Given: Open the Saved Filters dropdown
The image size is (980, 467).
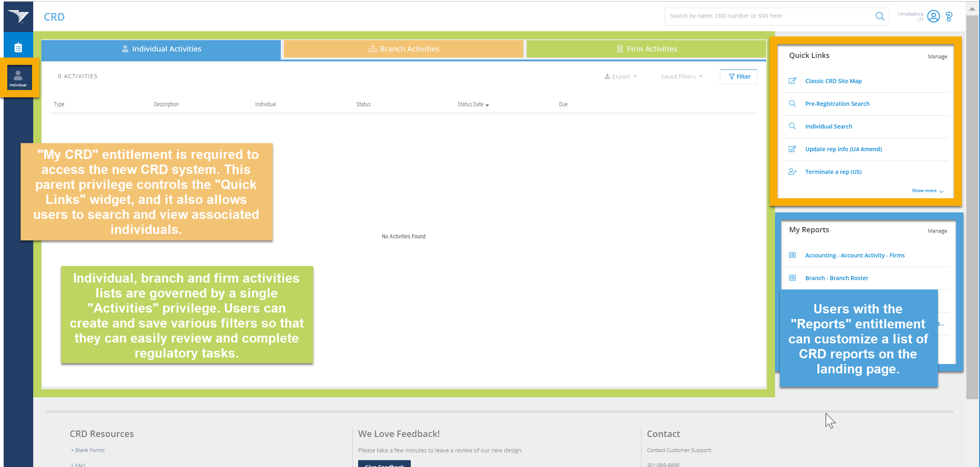Looking at the screenshot, I should click(x=681, y=77).
